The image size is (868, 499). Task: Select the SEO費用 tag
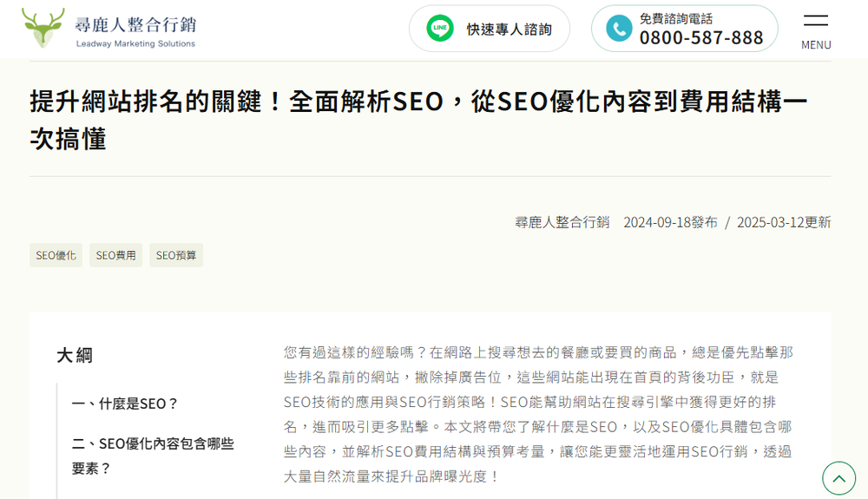[x=115, y=255]
